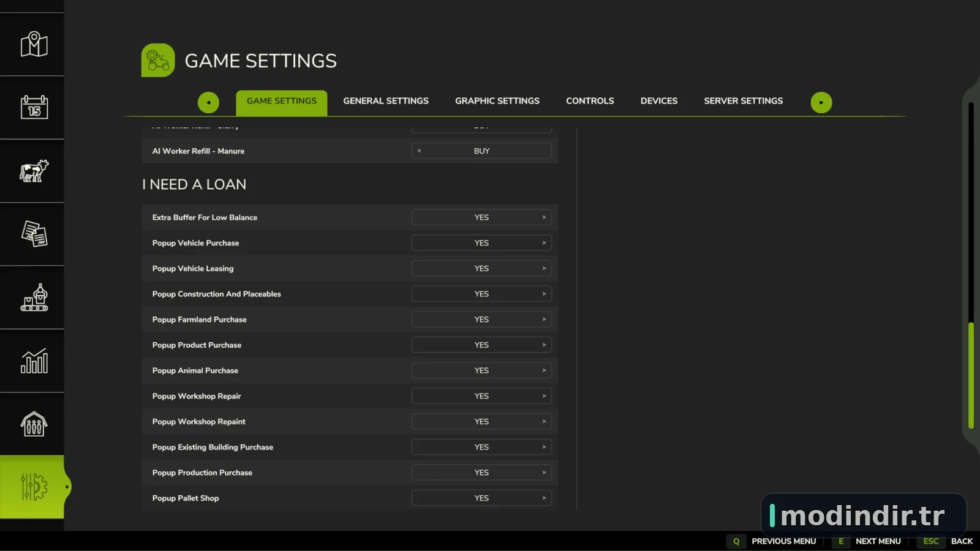
Task: Click left arrow on AI Worker Refill Manure
Action: [419, 151]
